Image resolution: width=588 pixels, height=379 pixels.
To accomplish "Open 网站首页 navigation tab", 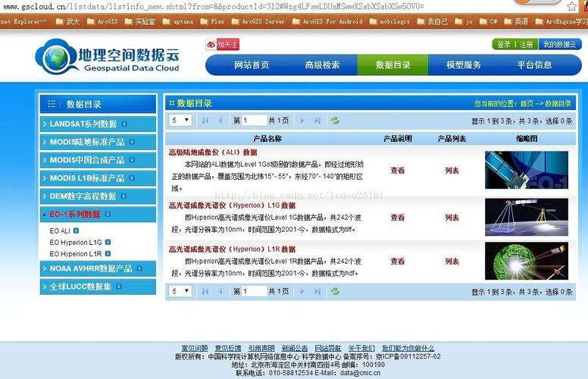I will point(252,65).
